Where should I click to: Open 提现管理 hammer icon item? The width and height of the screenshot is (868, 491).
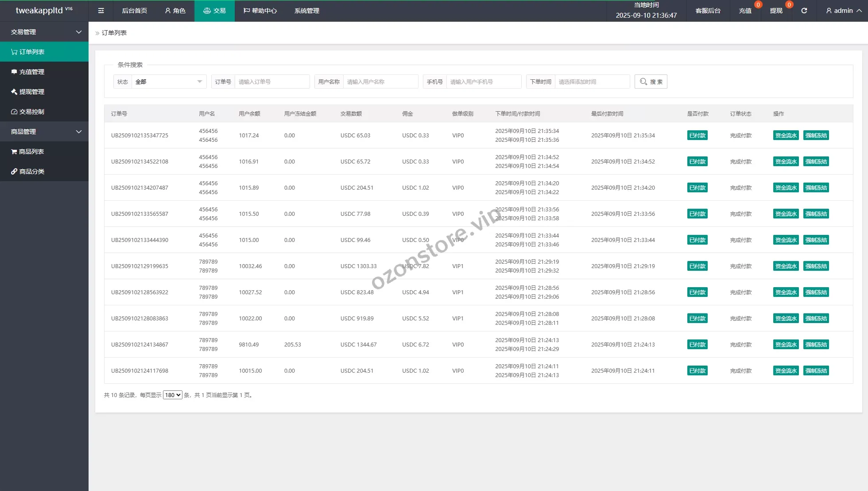click(28, 92)
